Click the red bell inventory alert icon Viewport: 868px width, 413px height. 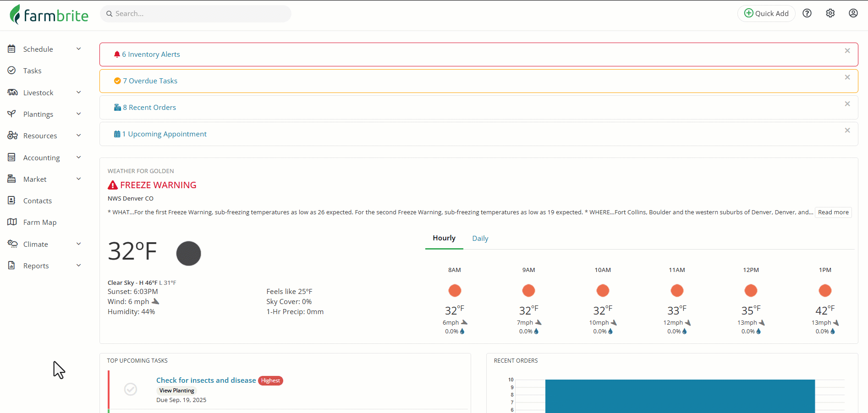point(117,54)
